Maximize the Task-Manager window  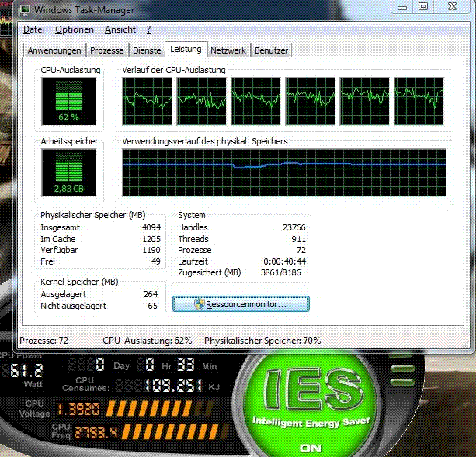(423, 7)
